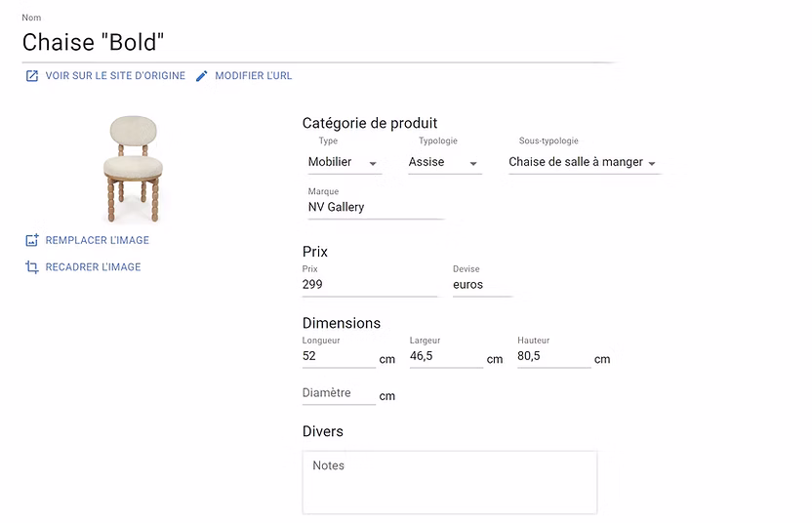This screenshot has width=812, height=523.
Task: Click the open-in-new-tab icon beside Voir sur le site
Action: [x=32, y=76]
